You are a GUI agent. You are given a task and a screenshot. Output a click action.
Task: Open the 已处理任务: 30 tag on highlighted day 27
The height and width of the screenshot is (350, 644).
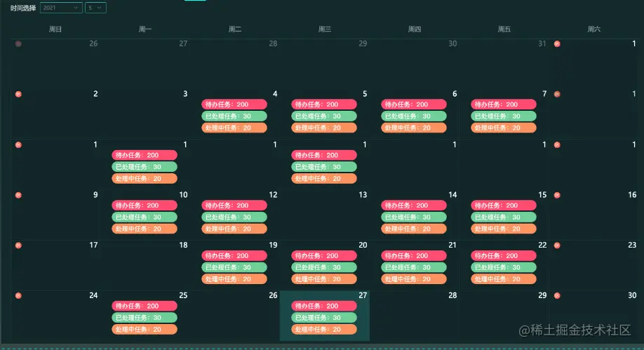pos(324,318)
